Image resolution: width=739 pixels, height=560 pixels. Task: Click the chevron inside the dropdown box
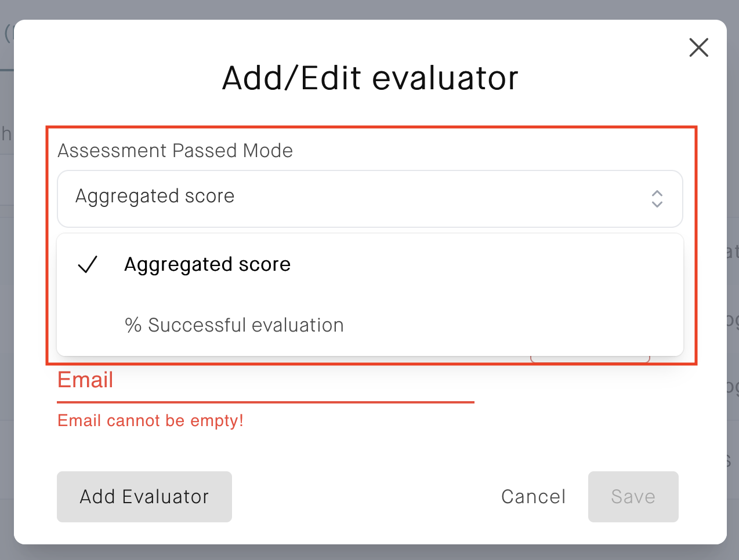[x=657, y=199]
